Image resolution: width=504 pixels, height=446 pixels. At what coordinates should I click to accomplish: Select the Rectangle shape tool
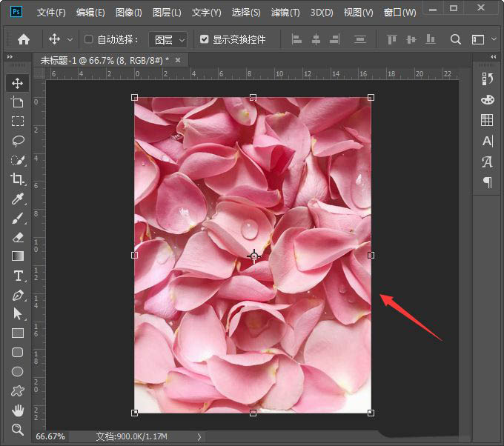click(17, 333)
